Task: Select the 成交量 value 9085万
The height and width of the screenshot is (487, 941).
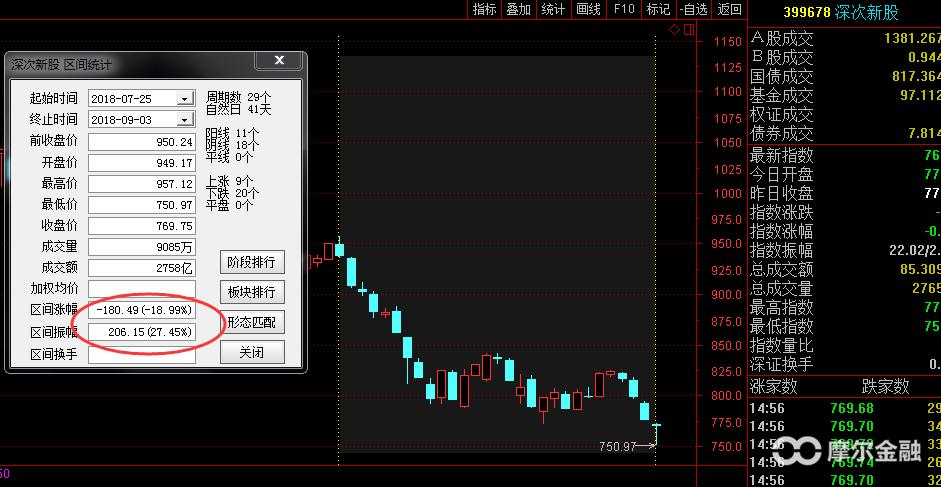Action: point(142,247)
